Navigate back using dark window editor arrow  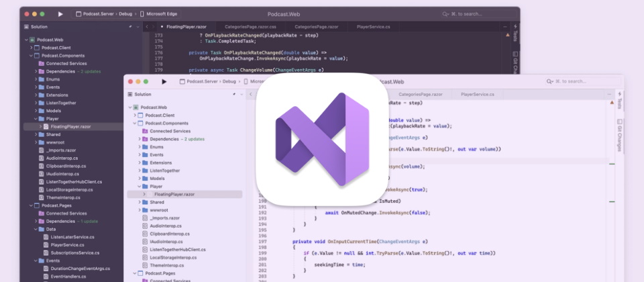click(x=147, y=27)
